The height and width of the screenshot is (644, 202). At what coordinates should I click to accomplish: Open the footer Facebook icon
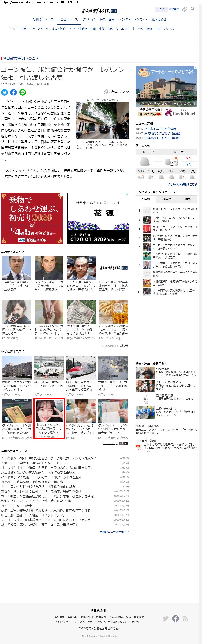(x=175, y=618)
